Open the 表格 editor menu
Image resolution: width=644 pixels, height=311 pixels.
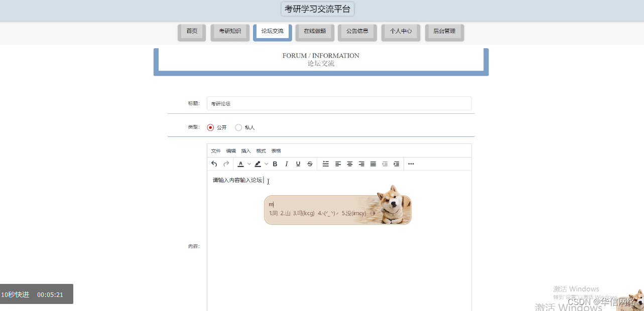tap(276, 150)
